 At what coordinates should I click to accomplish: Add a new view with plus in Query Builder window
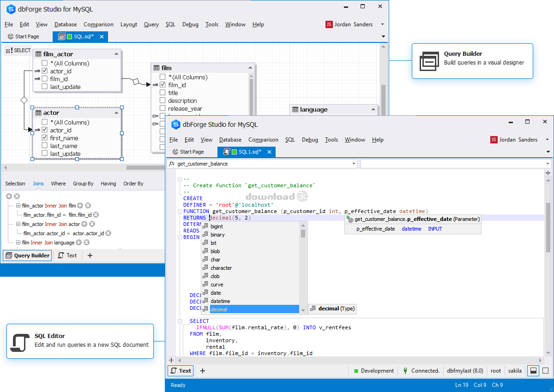click(90, 255)
